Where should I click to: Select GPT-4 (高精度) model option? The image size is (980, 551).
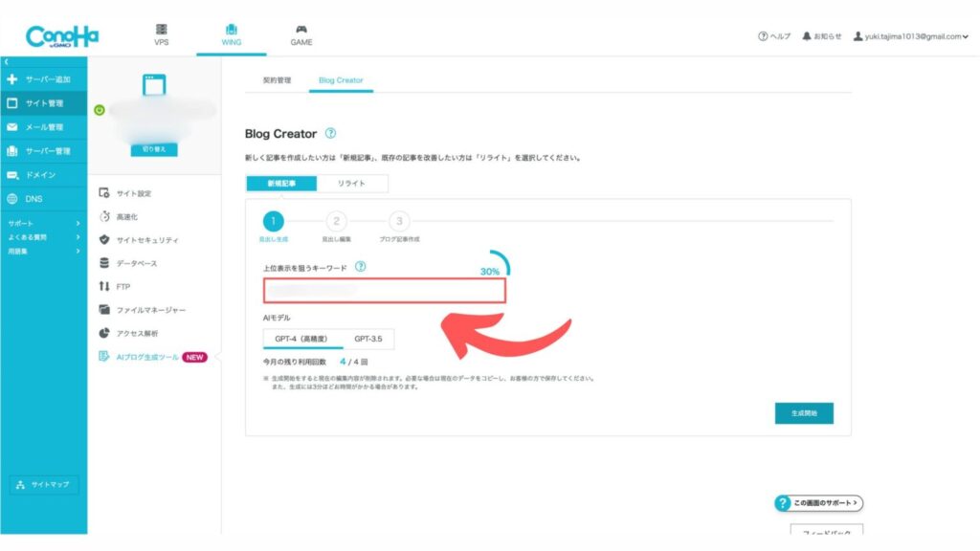[x=303, y=339]
